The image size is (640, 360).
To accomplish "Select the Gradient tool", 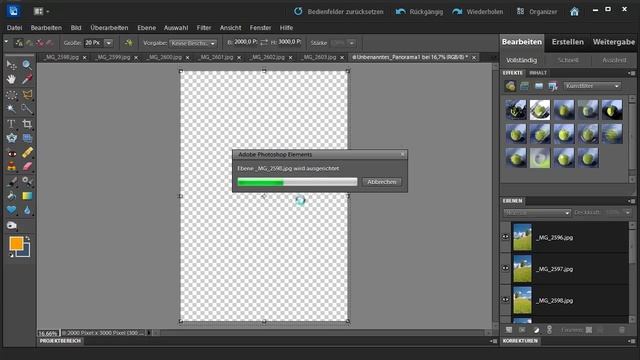I will 27,196.
